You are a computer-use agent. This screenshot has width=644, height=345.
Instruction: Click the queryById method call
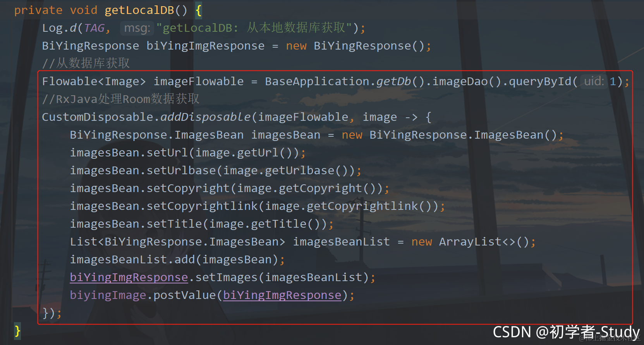[540, 81]
